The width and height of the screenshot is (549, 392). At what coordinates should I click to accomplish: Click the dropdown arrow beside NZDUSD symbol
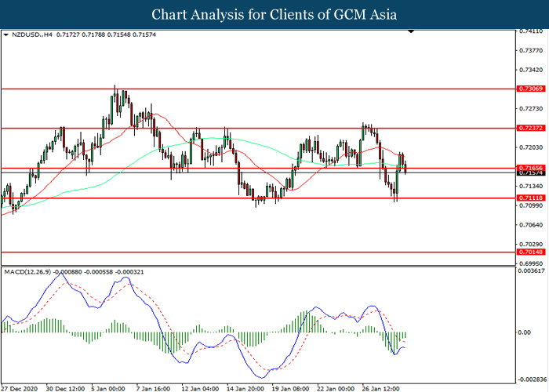(x=6, y=34)
